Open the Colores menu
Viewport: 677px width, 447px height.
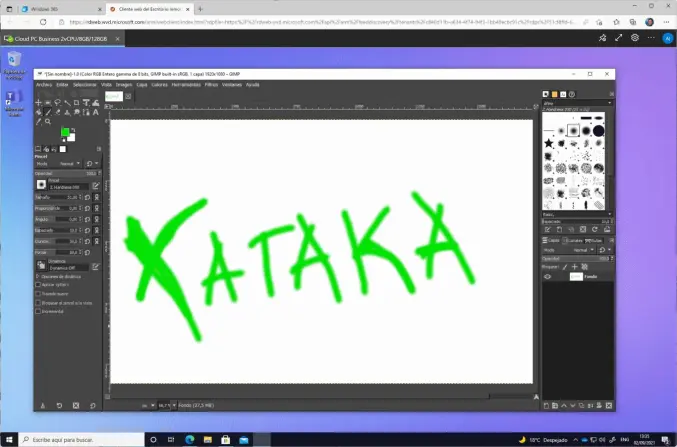click(159, 85)
